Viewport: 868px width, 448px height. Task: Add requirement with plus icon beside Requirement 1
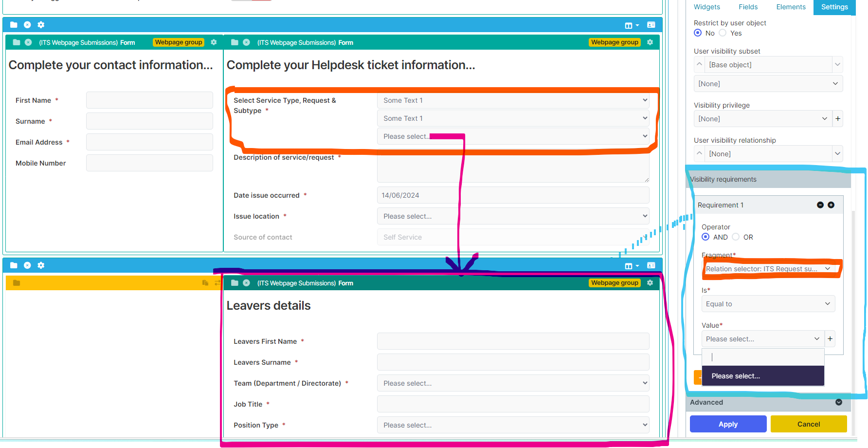click(831, 205)
